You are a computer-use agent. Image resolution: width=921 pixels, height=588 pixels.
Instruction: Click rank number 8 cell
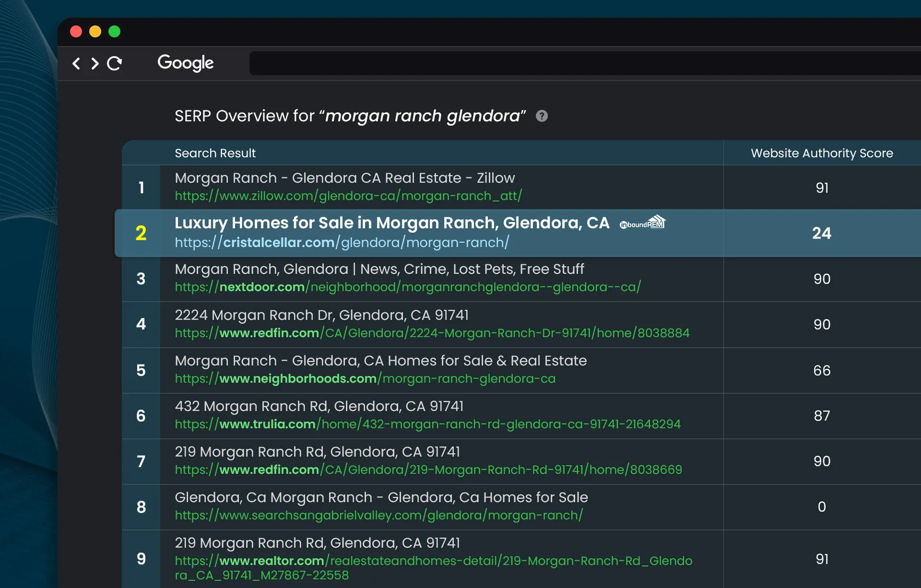(x=141, y=507)
